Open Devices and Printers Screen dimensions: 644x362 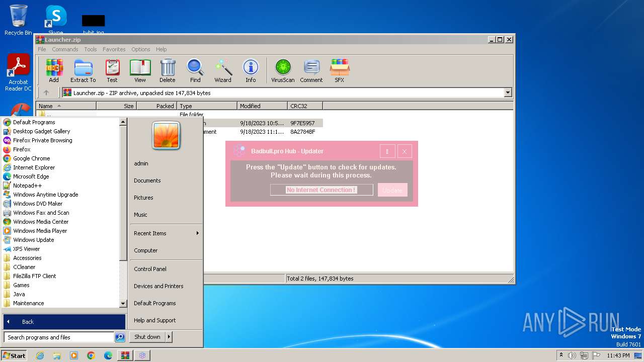158,286
